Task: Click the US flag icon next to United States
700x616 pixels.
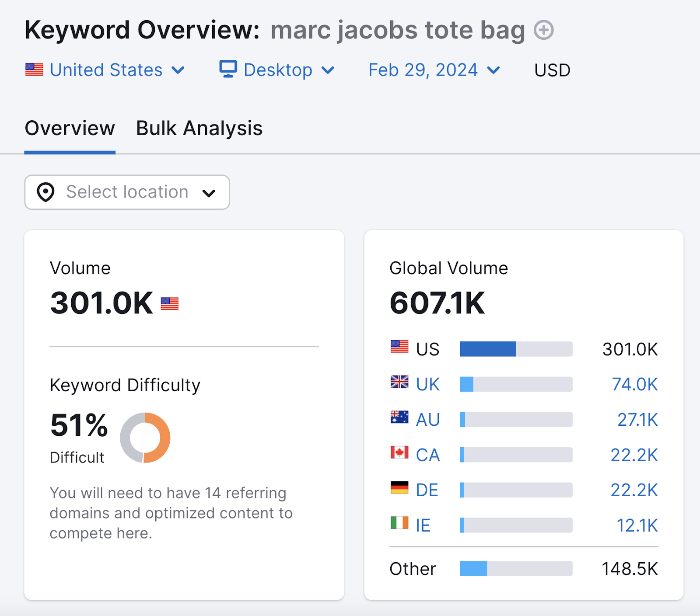Action: [x=34, y=70]
